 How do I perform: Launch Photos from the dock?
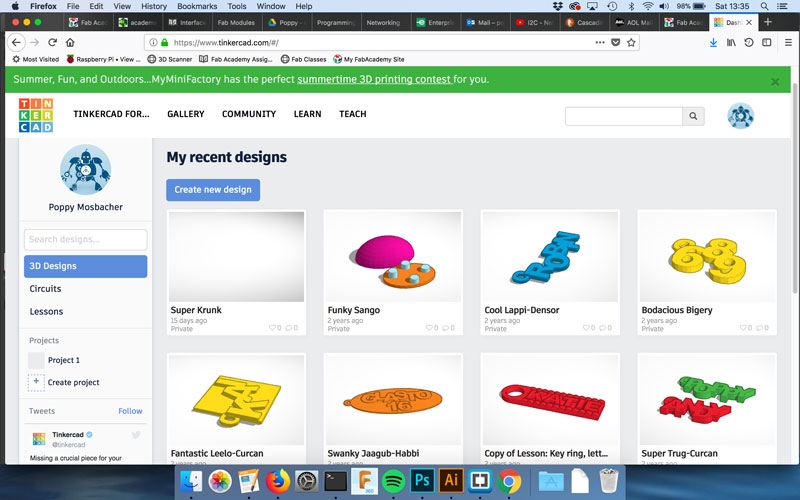220,481
